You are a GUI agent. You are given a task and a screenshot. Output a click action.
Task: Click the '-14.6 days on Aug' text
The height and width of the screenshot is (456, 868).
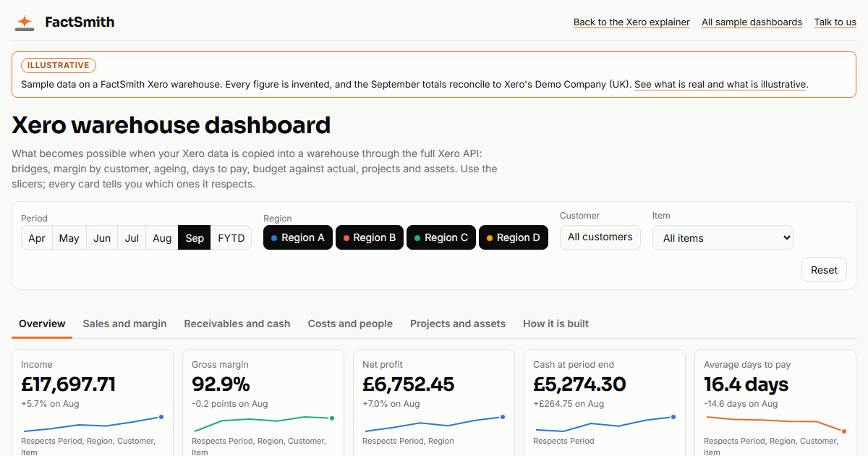pyautogui.click(x=741, y=404)
